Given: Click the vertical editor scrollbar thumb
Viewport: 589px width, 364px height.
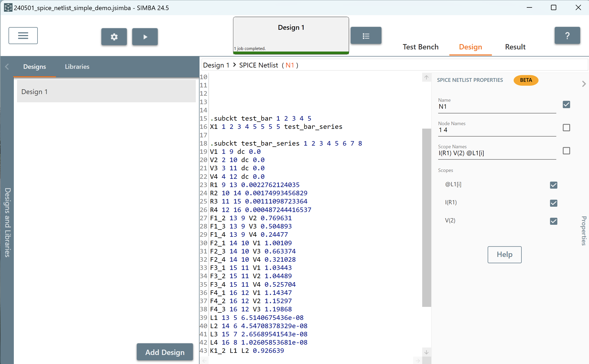Looking at the screenshot, I should click(426, 217).
